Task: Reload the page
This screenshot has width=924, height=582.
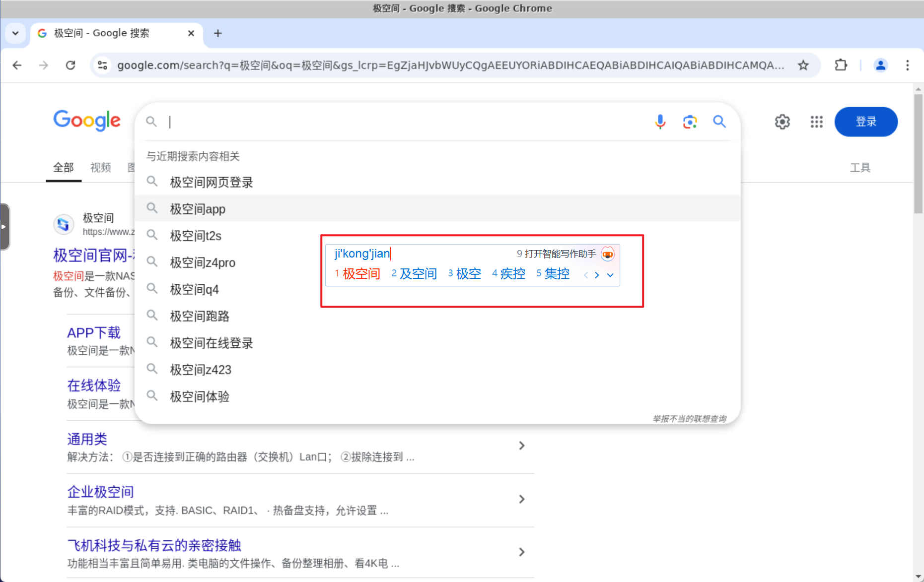Action: click(x=71, y=65)
